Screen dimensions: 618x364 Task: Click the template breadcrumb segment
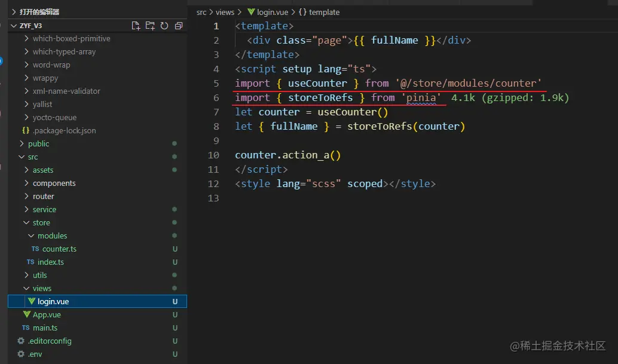[324, 12]
